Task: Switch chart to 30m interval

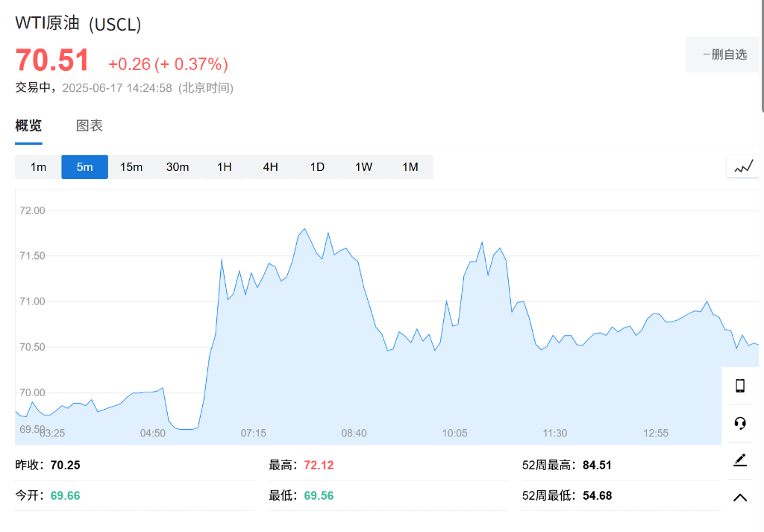Action: coord(178,167)
